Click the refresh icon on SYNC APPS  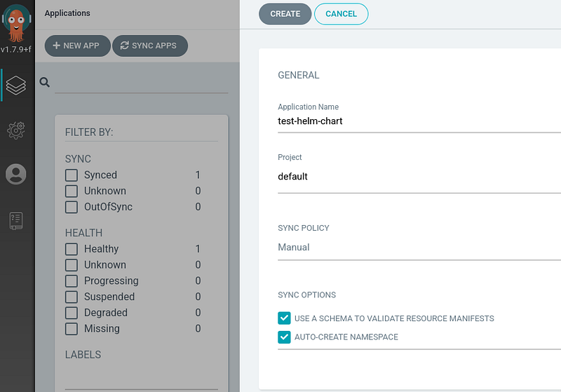coord(124,46)
